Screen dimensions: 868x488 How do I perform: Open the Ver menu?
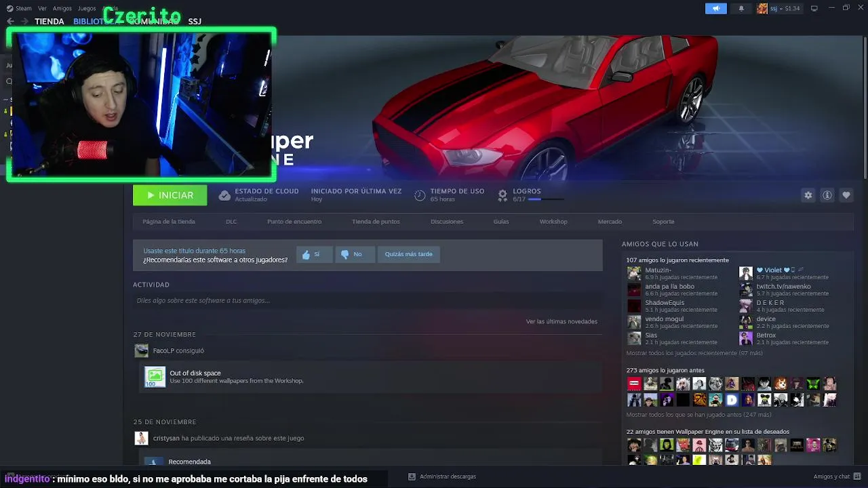(43, 8)
